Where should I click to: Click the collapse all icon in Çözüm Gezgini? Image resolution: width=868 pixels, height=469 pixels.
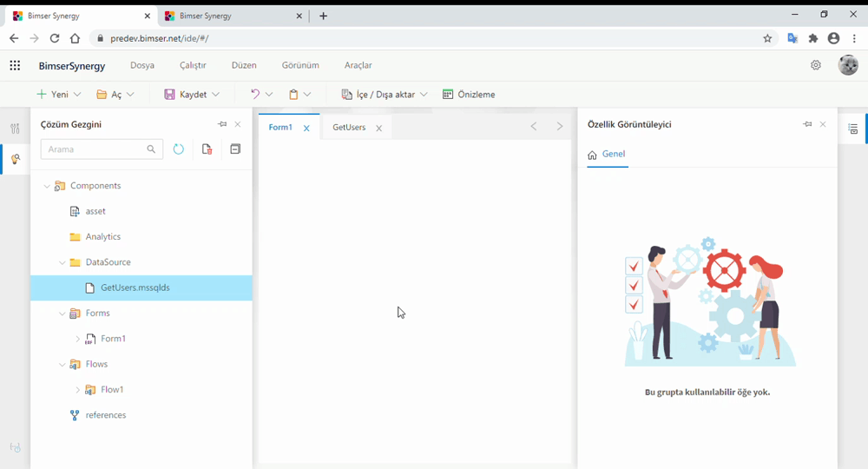(234, 149)
